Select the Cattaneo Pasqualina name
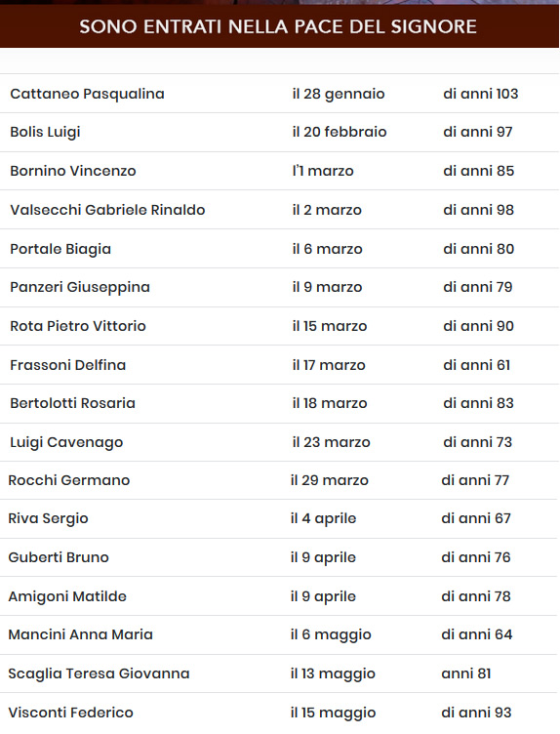 tap(87, 94)
